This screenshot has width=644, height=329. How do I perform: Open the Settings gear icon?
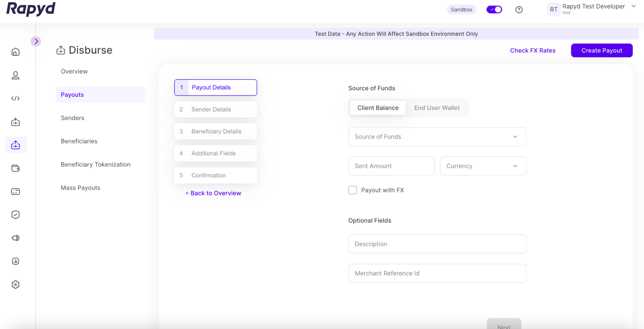[x=15, y=285]
